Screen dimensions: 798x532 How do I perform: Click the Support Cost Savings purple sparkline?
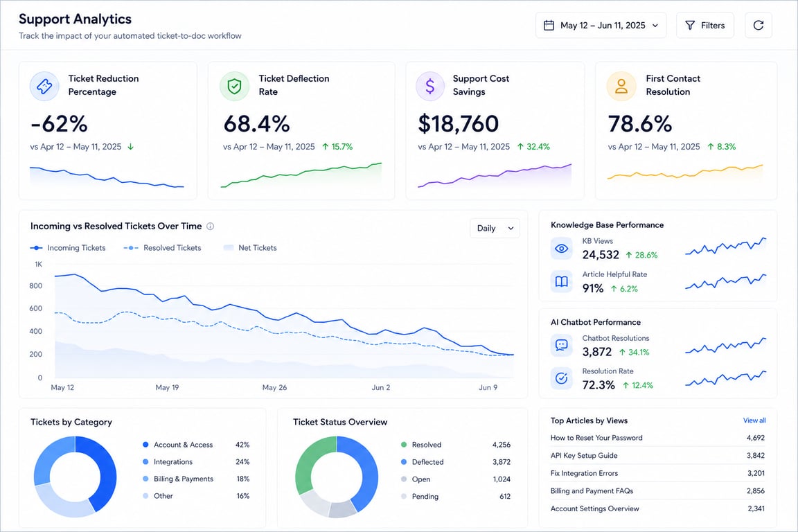[x=495, y=176]
